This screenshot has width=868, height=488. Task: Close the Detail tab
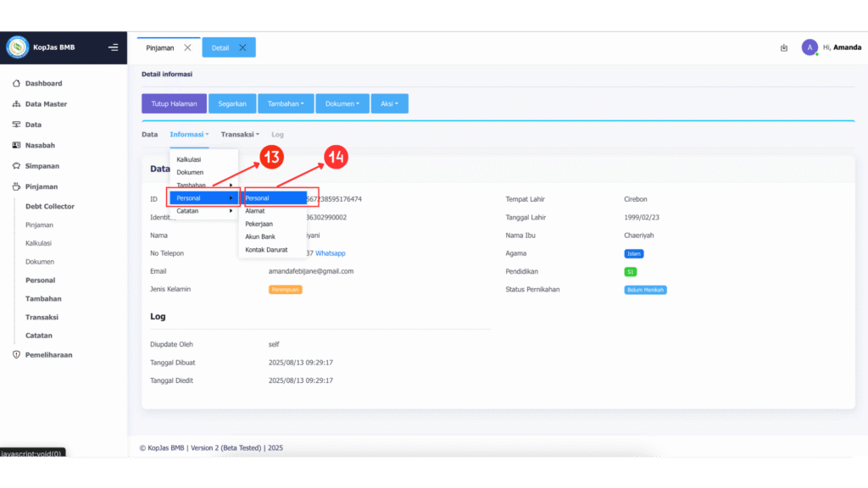242,47
